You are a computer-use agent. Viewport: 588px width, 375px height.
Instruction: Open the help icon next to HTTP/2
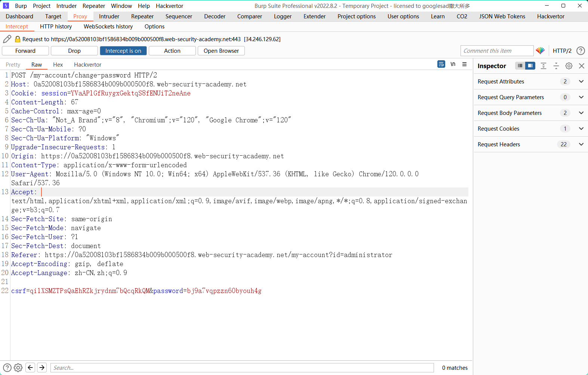coord(581,51)
